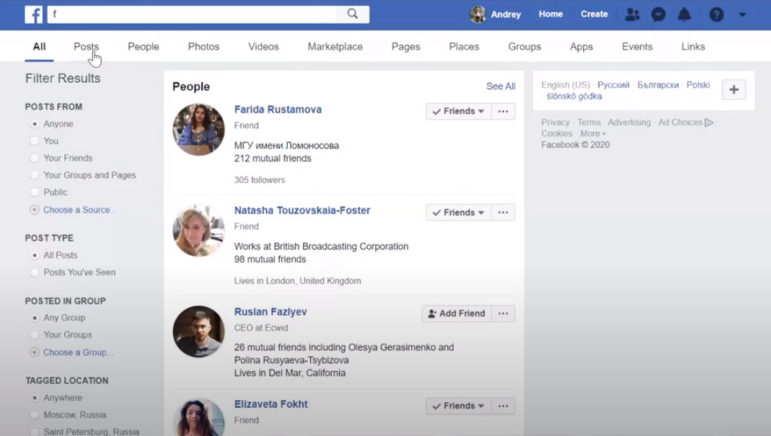This screenshot has width=771, height=436.
Task: Open the notifications bell icon
Action: [685, 14]
